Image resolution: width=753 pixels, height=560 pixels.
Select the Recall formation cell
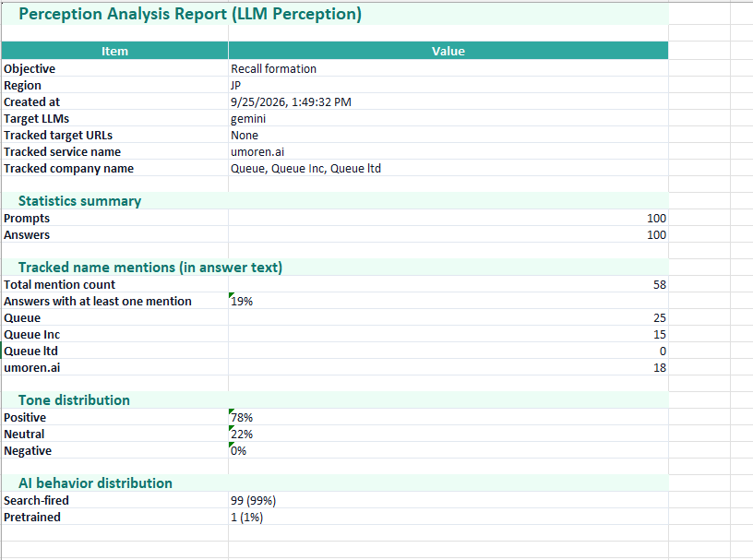pos(448,68)
